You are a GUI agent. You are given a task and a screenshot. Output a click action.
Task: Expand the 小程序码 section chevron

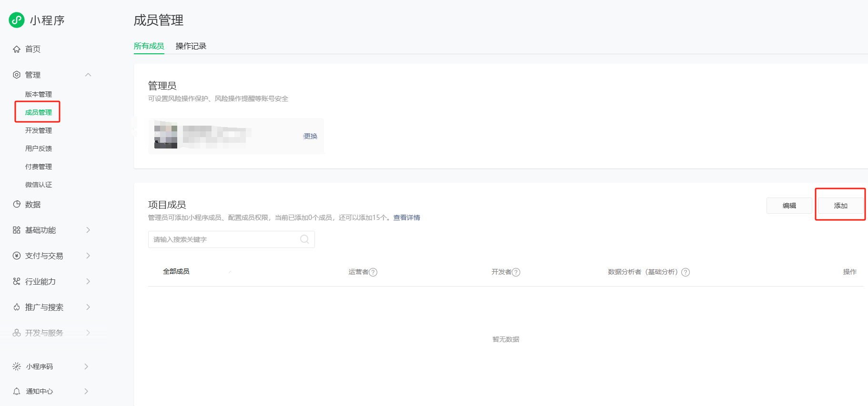pyautogui.click(x=86, y=366)
